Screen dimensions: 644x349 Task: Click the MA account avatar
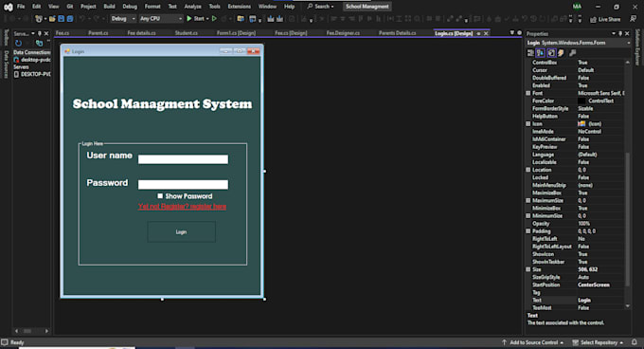pos(577,7)
